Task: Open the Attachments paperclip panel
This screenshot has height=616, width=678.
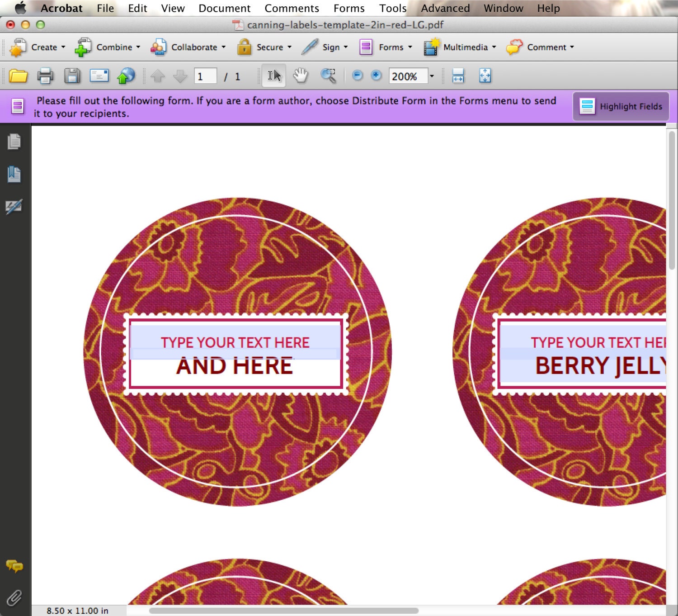Action: (15, 597)
